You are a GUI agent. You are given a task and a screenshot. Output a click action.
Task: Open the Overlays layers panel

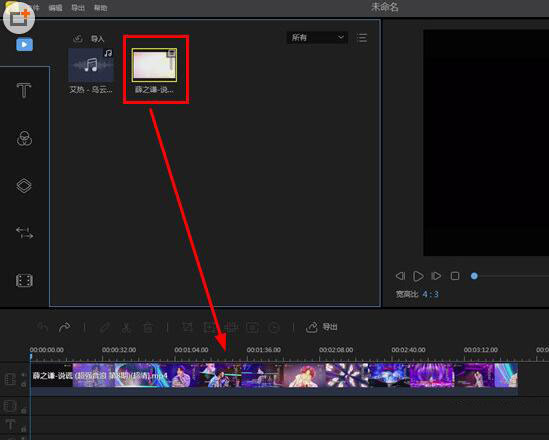pos(24,186)
